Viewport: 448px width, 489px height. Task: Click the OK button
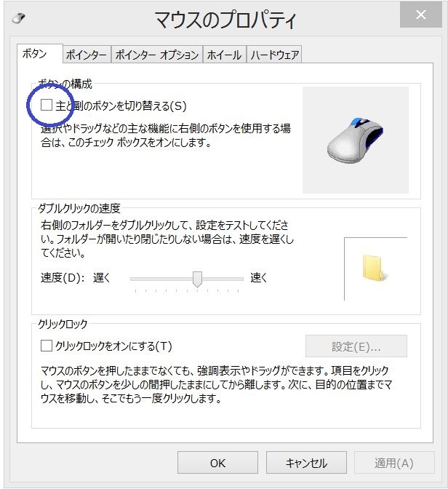point(217,463)
